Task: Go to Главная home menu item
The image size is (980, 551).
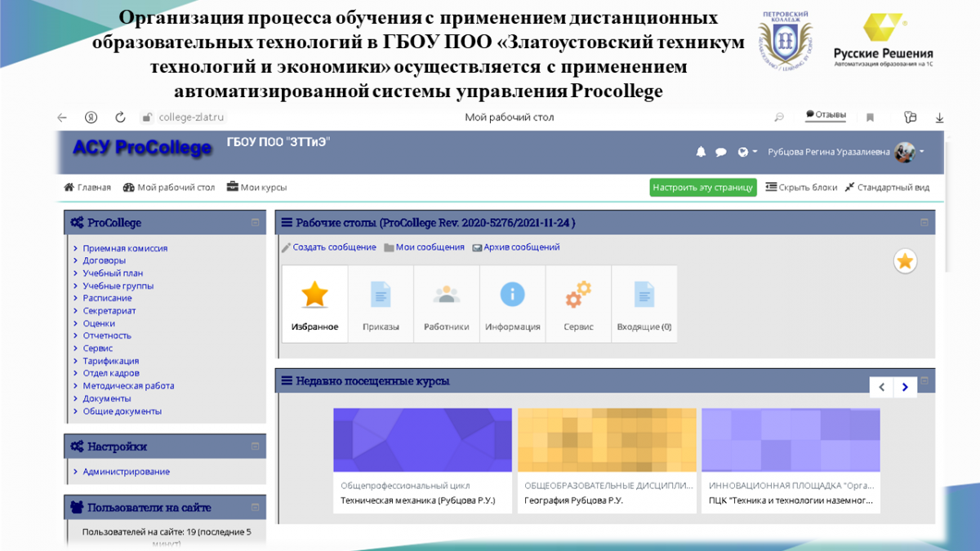Action: pos(87,187)
